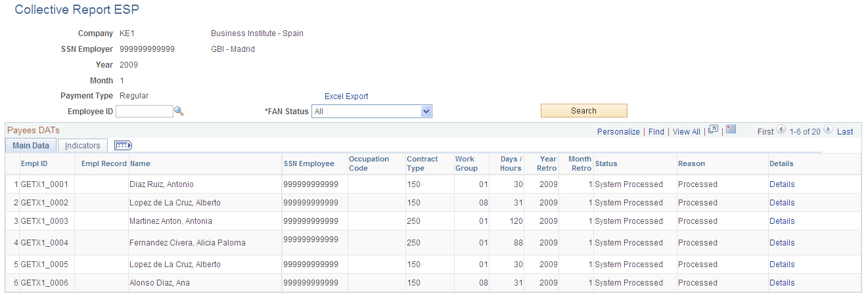
Task: Select Empl ID GETX1_0003 cell
Action: (45, 221)
